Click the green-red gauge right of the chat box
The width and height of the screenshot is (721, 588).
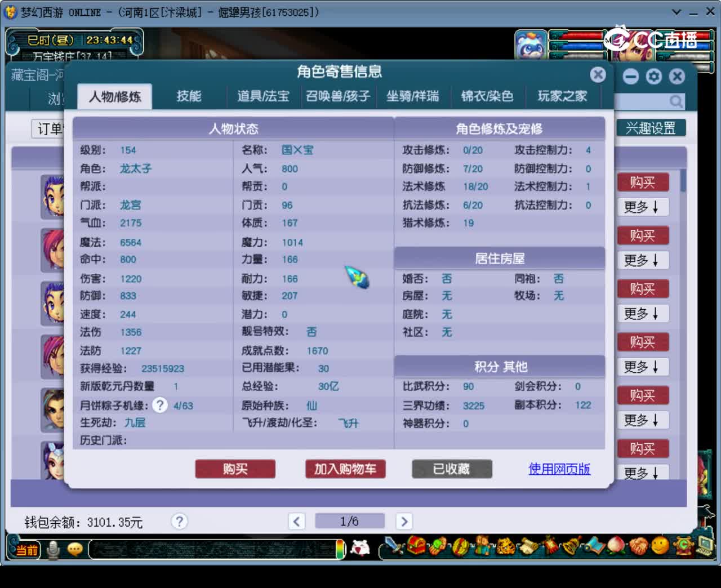[340, 549]
